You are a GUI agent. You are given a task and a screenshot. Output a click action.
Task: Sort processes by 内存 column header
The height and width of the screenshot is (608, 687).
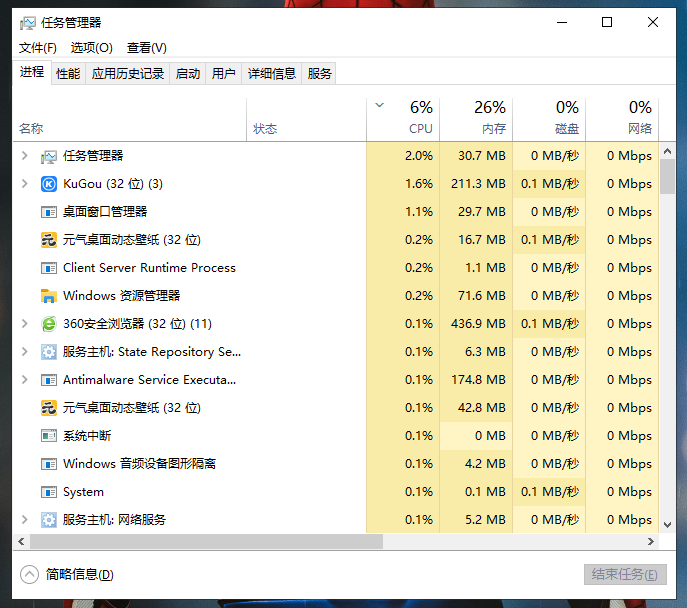pyautogui.click(x=478, y=118)
